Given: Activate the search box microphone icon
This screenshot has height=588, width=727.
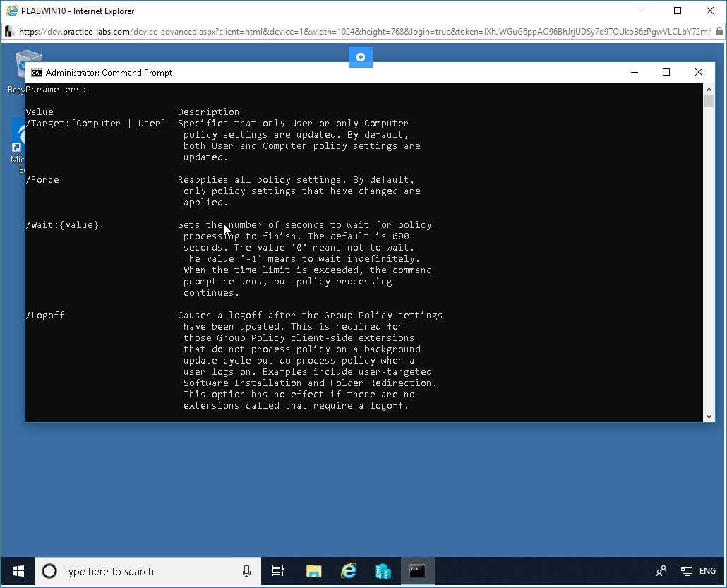Looking at the screenshot, I should point(246,571).
